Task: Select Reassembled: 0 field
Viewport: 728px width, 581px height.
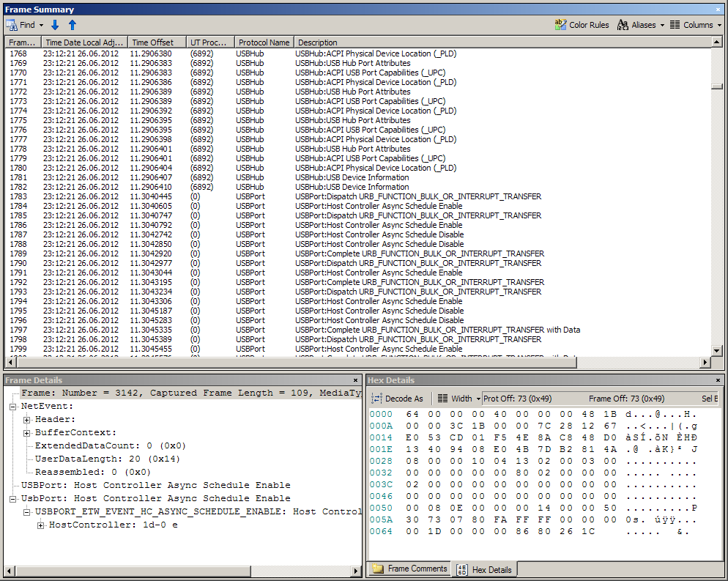Action: (x=93, y=472)
